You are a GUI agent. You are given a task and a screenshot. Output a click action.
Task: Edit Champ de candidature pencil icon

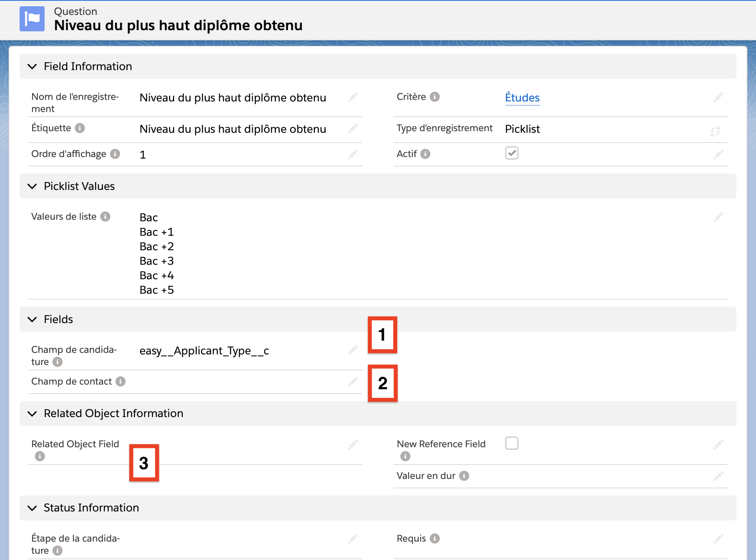(x=353, y=350)
